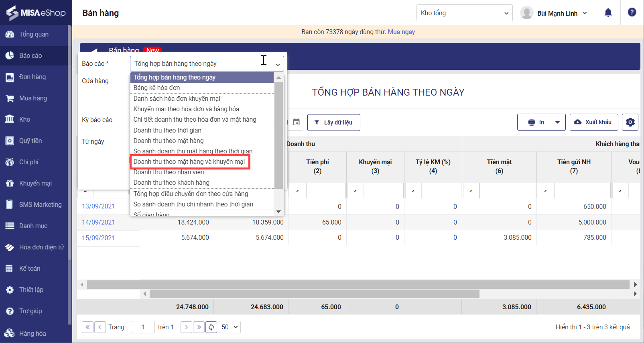
Task: Open the page size 50 dropdown
Action: tap(230, 327)
